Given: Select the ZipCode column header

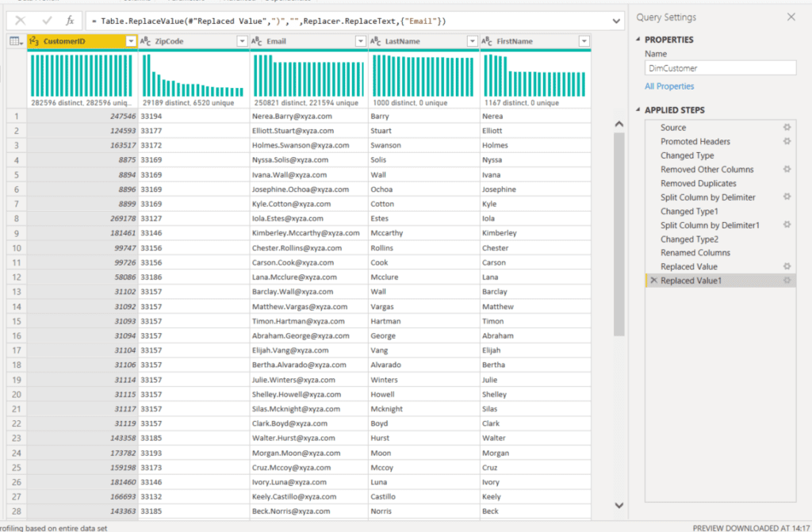Looking at the screenshot, I should tap(193, 41).
